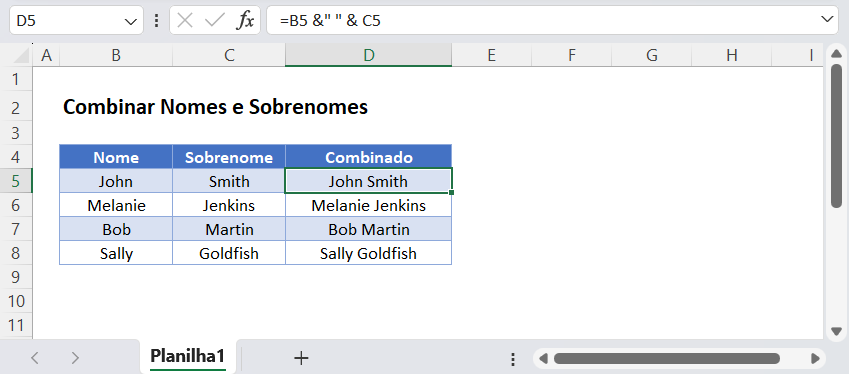This screenshot has height=374, width=849.
Task: Click the title 'Combinar Nomes e Sobrenomes'
Action: click(x=215, y=107)
